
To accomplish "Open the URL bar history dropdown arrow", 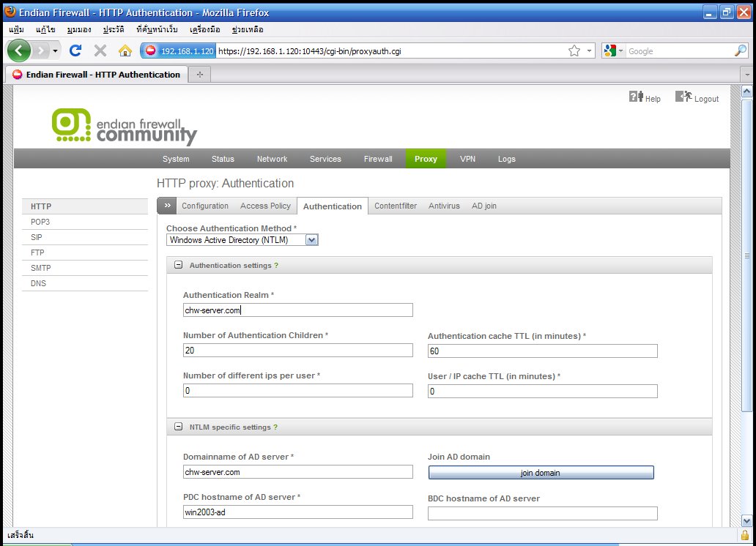I will coord(589,51).
